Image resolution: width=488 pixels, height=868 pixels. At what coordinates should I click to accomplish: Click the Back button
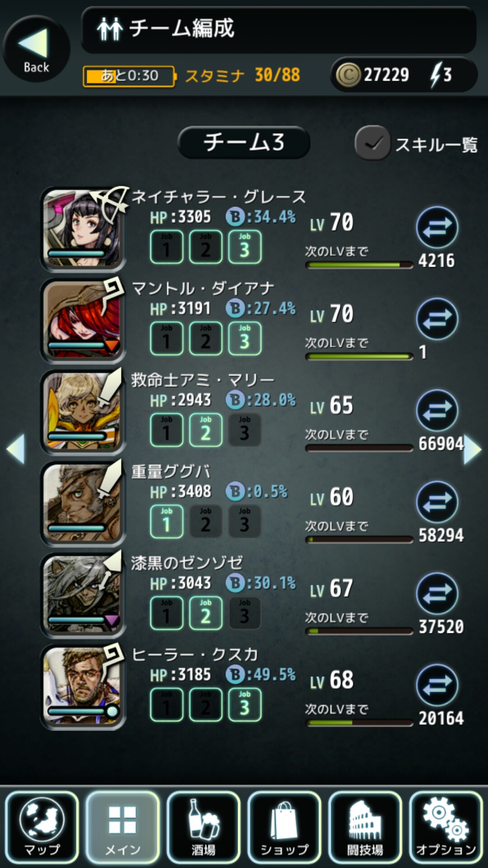[x=36, y=49]
